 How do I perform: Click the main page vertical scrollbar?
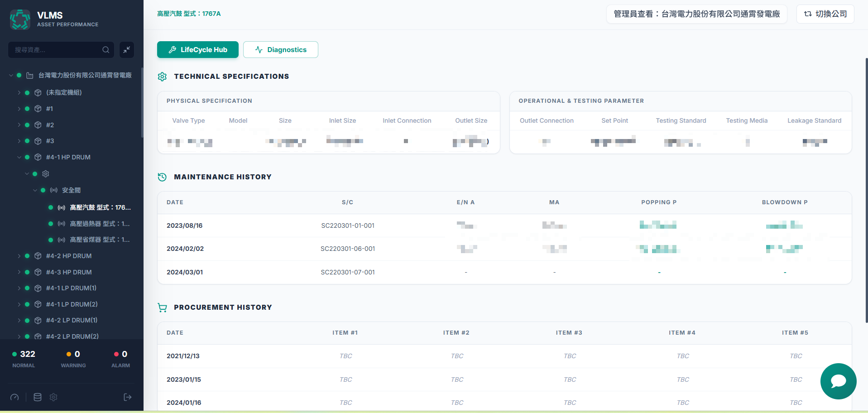pyautogui.click(x=866, y=190)
